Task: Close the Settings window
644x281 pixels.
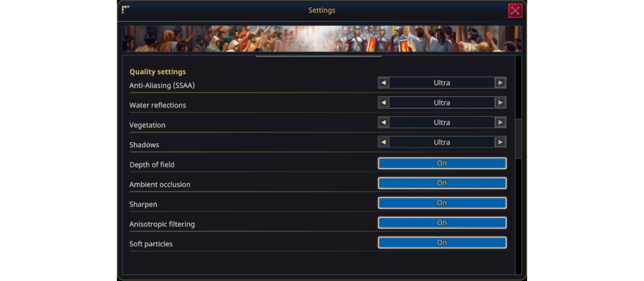Action: (x=515, y=10)
